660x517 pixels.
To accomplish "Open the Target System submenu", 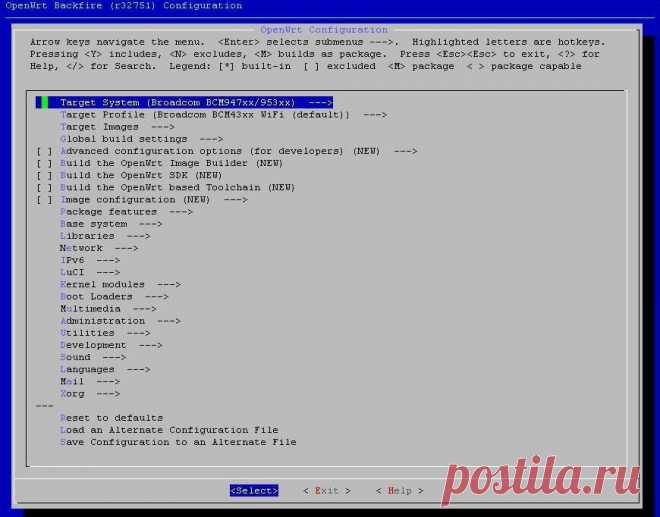I will tap(184, 102).
